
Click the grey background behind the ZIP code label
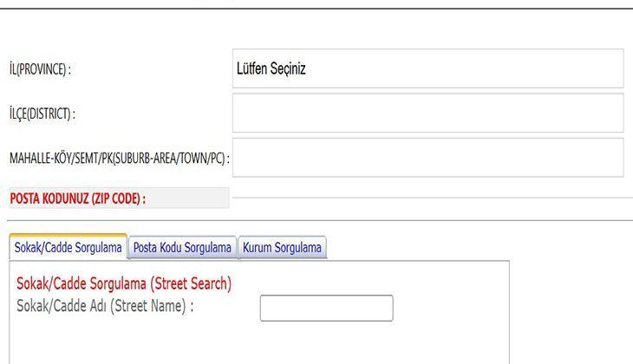(x=191, y=198)
